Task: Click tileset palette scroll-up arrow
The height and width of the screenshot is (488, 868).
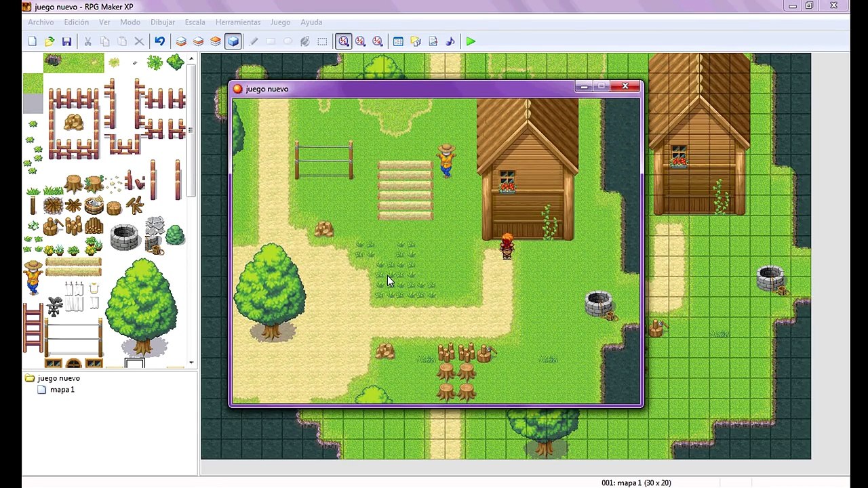Action: point(191,59)
